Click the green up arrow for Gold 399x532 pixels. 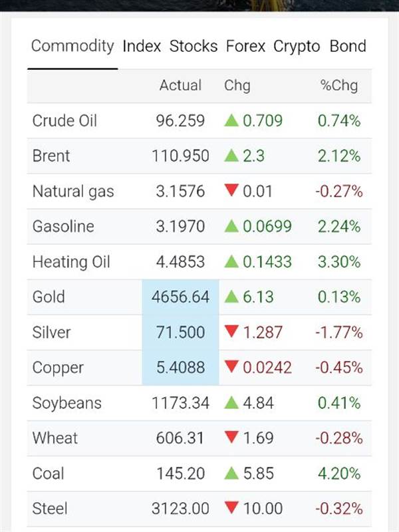pyautogui.click(x=231, y=297)
